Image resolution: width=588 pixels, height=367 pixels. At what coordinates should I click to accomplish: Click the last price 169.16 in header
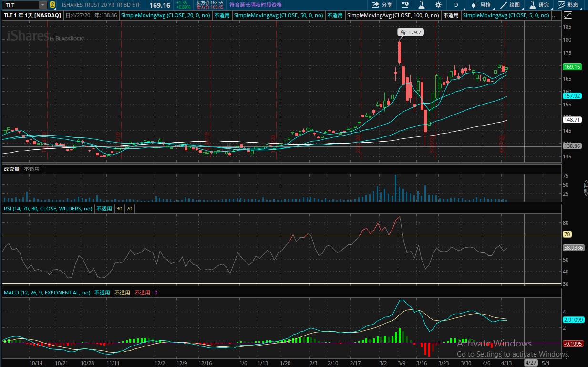(x=160, y=5)
